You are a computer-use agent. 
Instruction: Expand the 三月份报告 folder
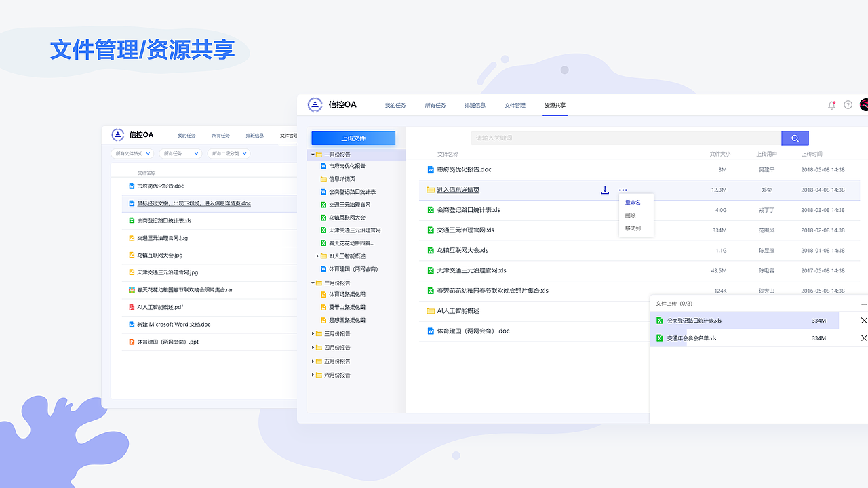pyautogui.click(x=313, y=333)
